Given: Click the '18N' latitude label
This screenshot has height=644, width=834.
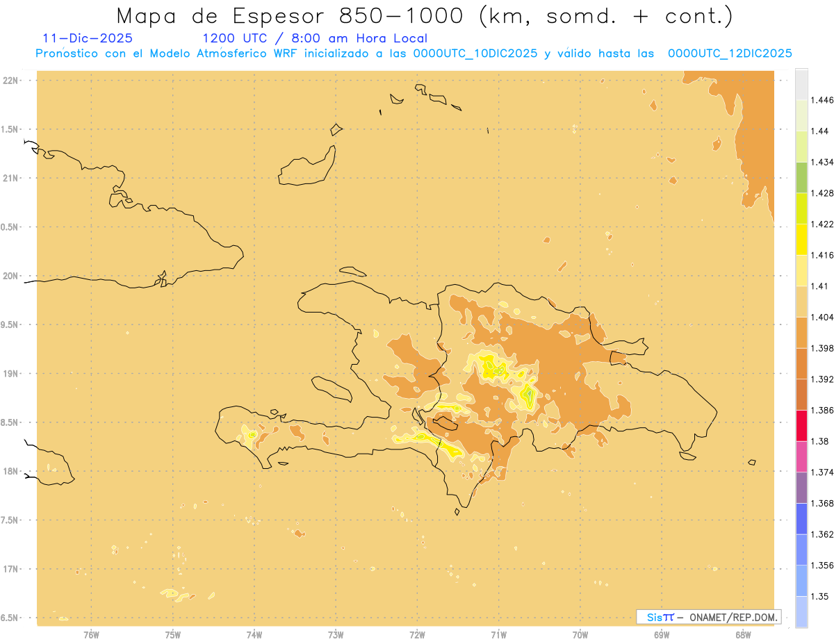Looking at the screenshot, I should pyautogui.click(x=11, y=471).
